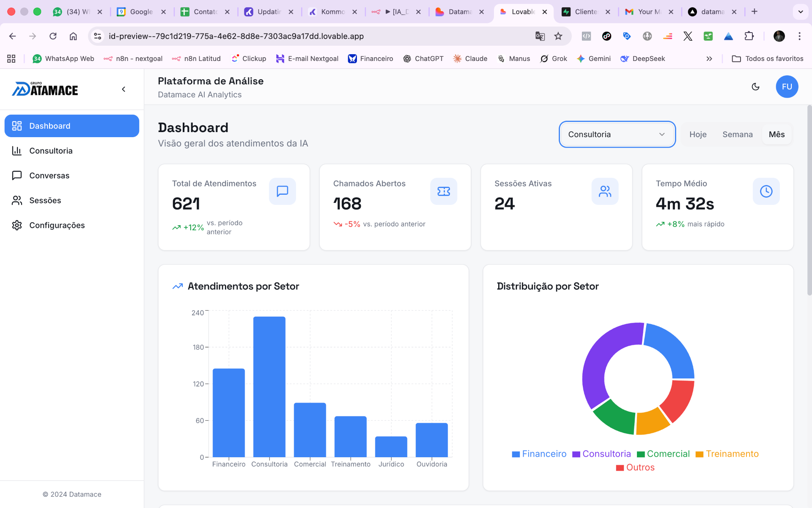Open the Consultoria sector dropdown
Screen dimensions: 812x508
(617, 135)
